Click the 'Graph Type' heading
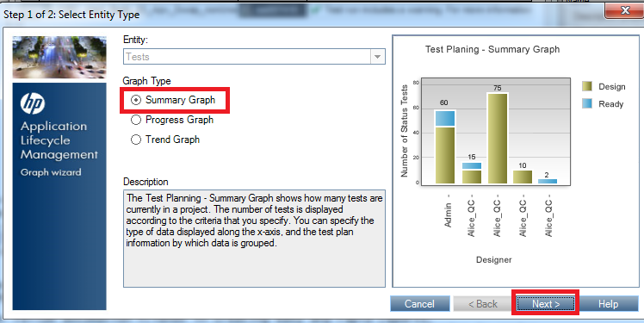 (146, 81)
